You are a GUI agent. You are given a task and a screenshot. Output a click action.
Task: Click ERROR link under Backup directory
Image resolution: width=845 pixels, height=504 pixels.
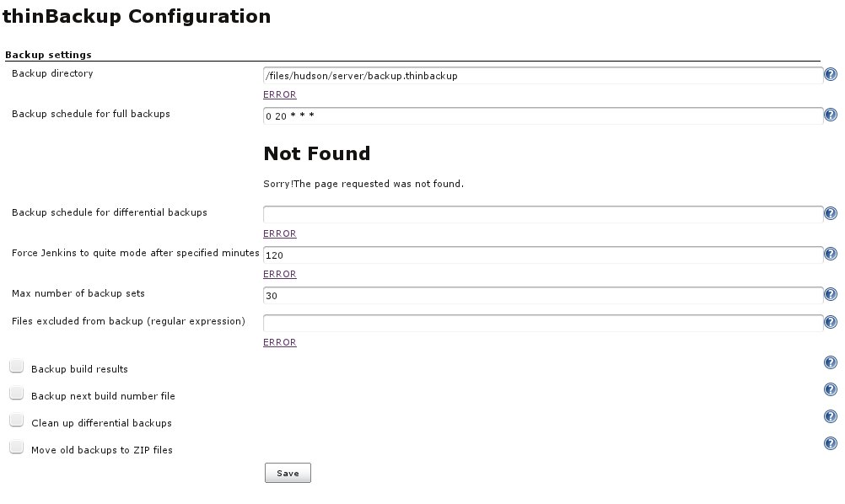pyautogui.click(x=279, y=95)
